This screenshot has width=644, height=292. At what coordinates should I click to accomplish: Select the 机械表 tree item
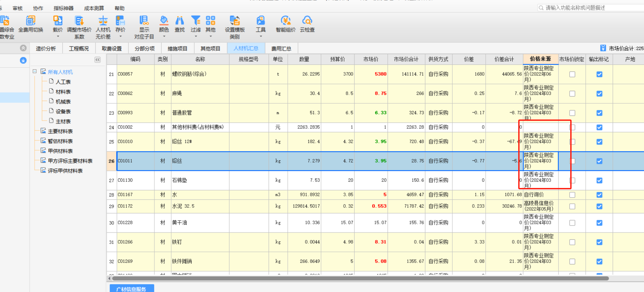pos(63,101)
